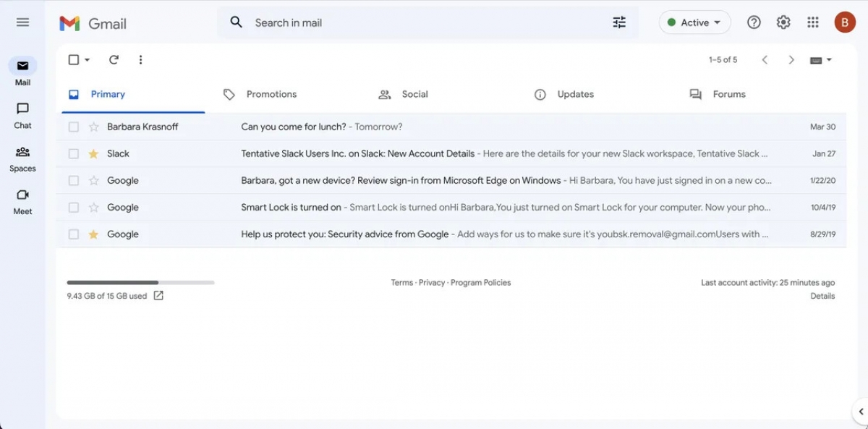Open the Terms link
868x429 pixels.
point(402,283)
